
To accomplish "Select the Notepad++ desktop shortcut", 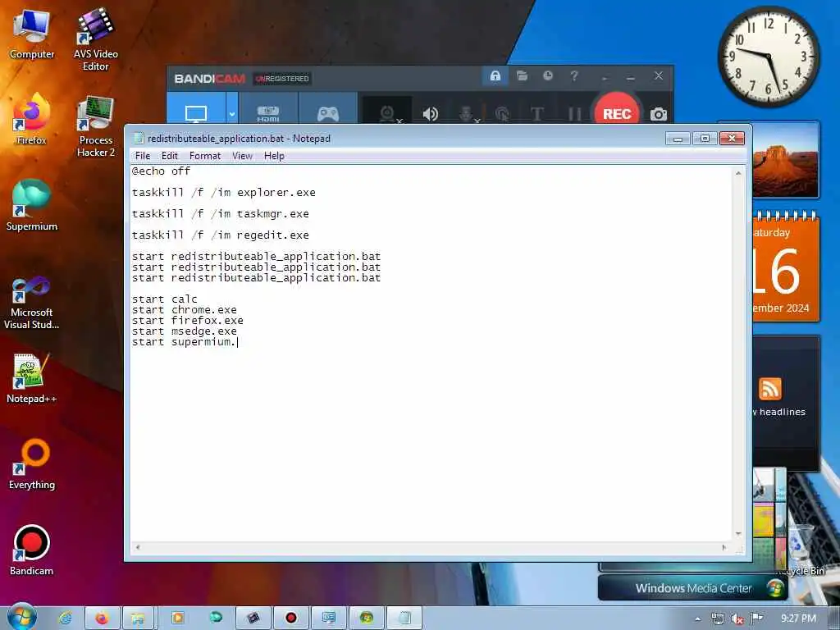I will [x=32, y=378].
